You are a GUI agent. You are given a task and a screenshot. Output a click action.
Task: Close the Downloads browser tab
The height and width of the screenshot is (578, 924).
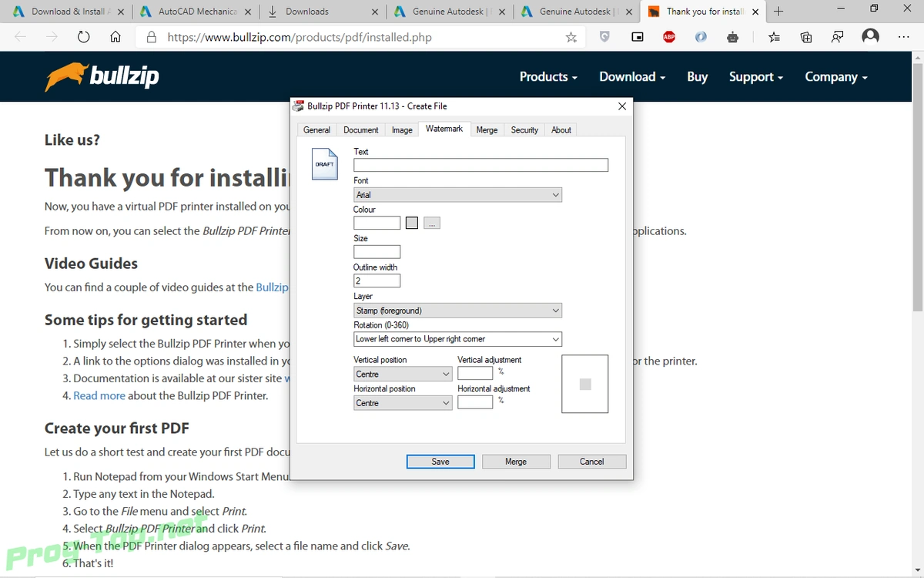(x=374, y=12)
